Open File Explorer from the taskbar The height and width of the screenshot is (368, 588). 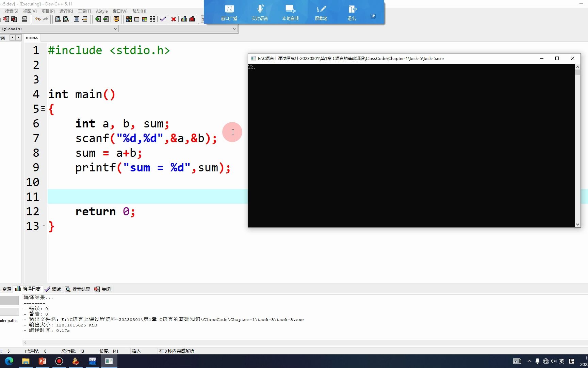pos(26,361)
